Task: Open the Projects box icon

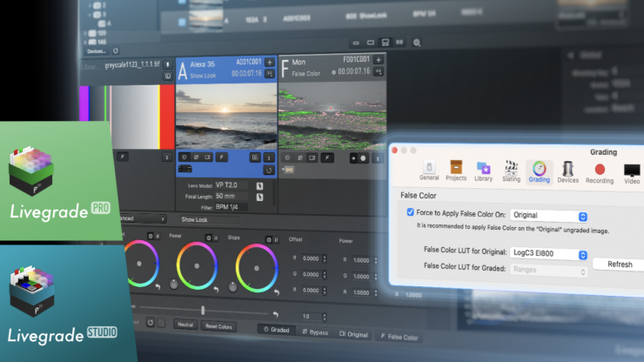Action: (455, 171)
